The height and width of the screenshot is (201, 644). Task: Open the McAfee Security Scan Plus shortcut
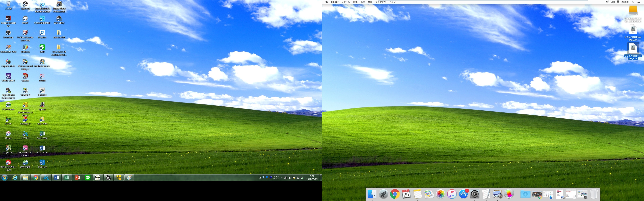(x=25, y=36)
